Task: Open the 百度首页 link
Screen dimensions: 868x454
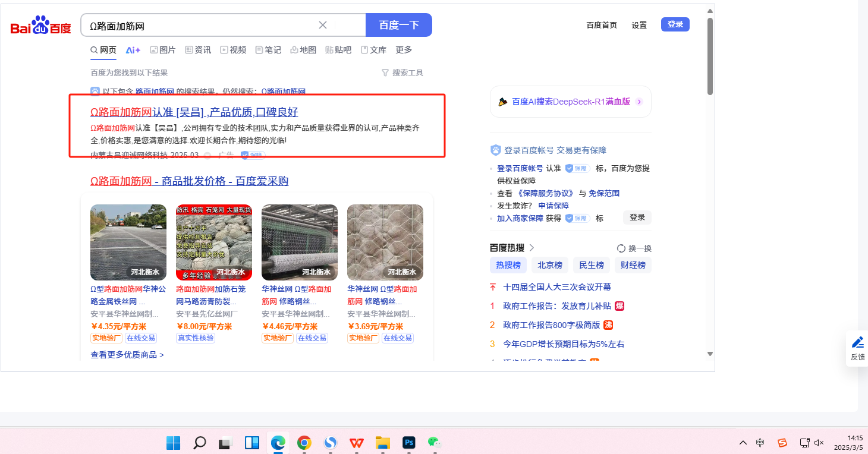Action: [x=602, y=25]
